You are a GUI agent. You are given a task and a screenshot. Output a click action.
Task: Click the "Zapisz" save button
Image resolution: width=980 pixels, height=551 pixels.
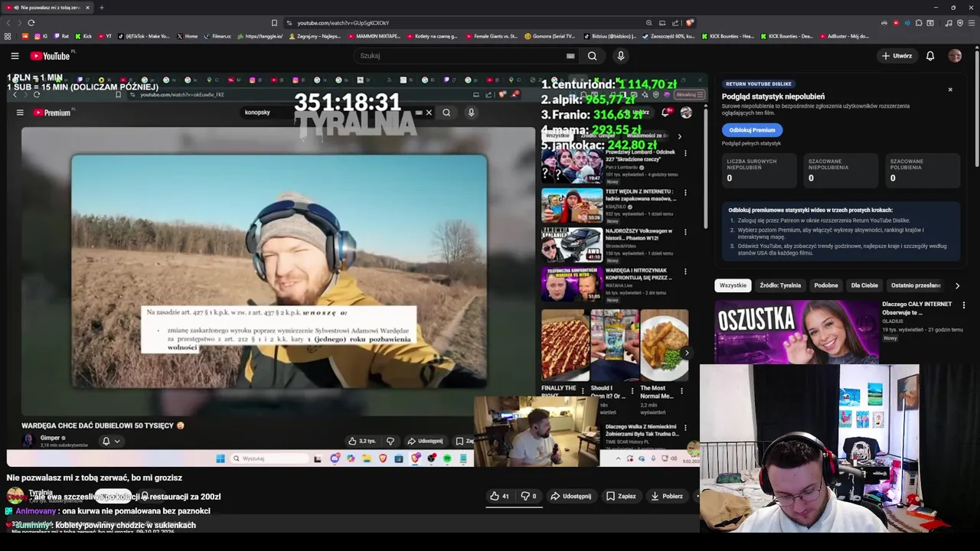point(621,496)
